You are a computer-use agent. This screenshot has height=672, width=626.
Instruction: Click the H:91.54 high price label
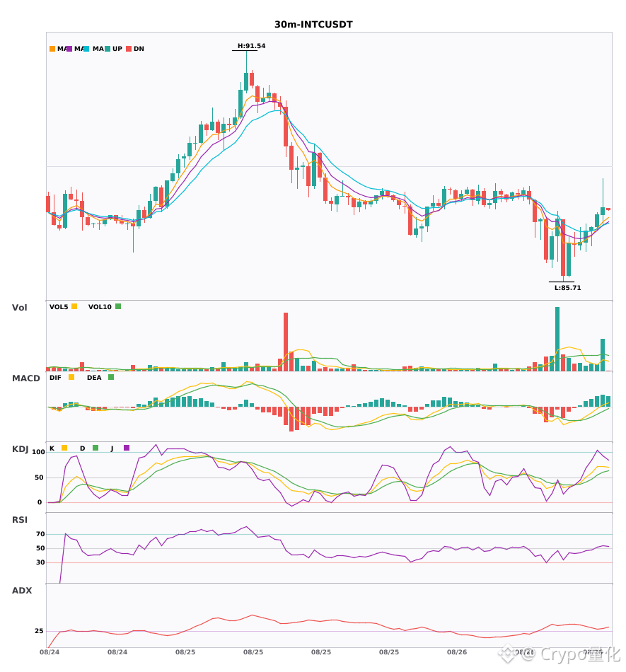(x=252, y=46)
